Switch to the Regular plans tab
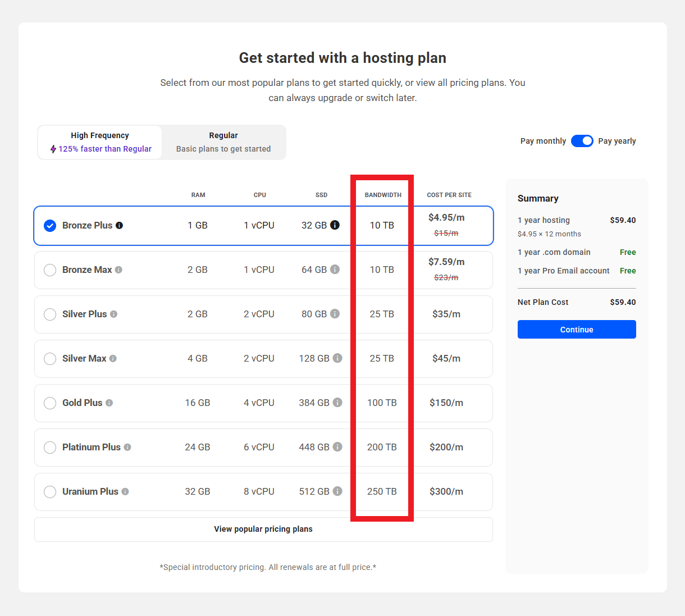The height and width of the screenshot is (616, 685). point(223,142)
